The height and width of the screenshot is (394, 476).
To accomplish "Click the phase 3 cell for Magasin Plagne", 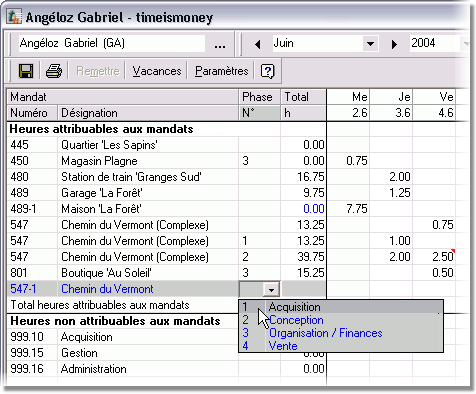I will coord(260,161).
